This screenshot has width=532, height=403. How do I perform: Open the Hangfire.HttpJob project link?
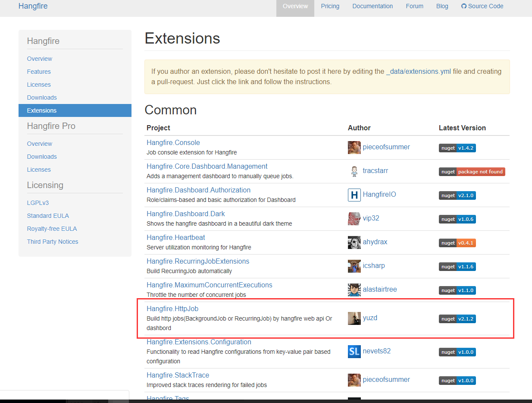point(172,309)
